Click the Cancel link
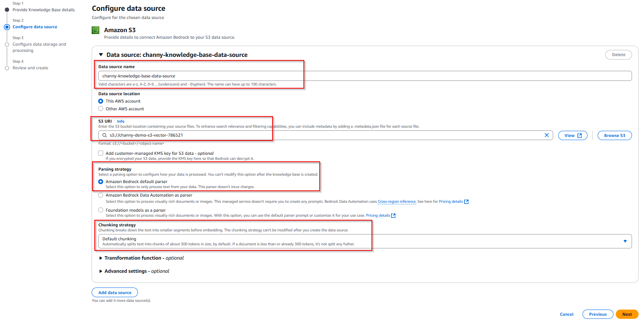 567,314
